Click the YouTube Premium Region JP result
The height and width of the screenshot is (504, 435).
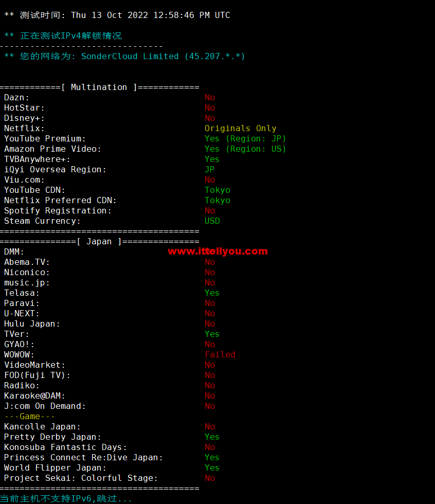[245, 138]
